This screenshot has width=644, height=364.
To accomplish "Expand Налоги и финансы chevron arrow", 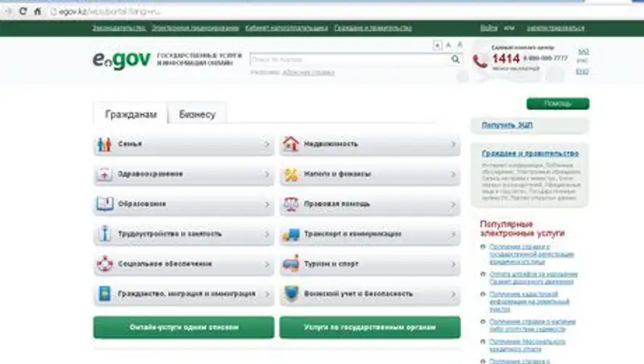I will [453, 174].
